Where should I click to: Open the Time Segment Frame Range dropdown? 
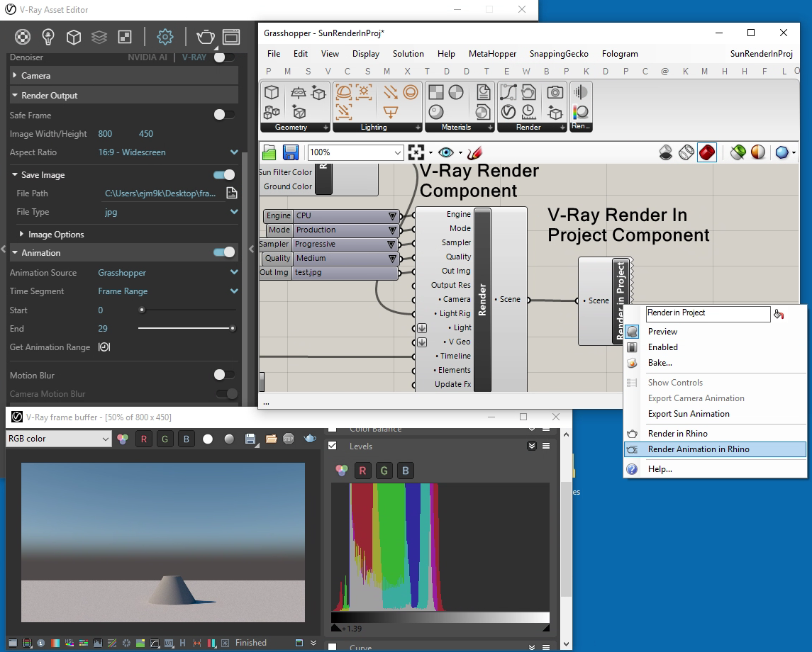233,291
